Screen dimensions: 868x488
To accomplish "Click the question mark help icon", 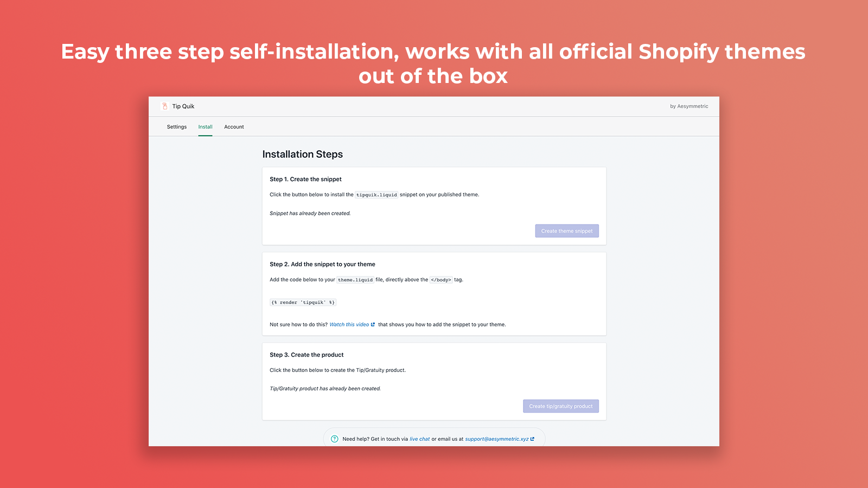I will 335,438.
